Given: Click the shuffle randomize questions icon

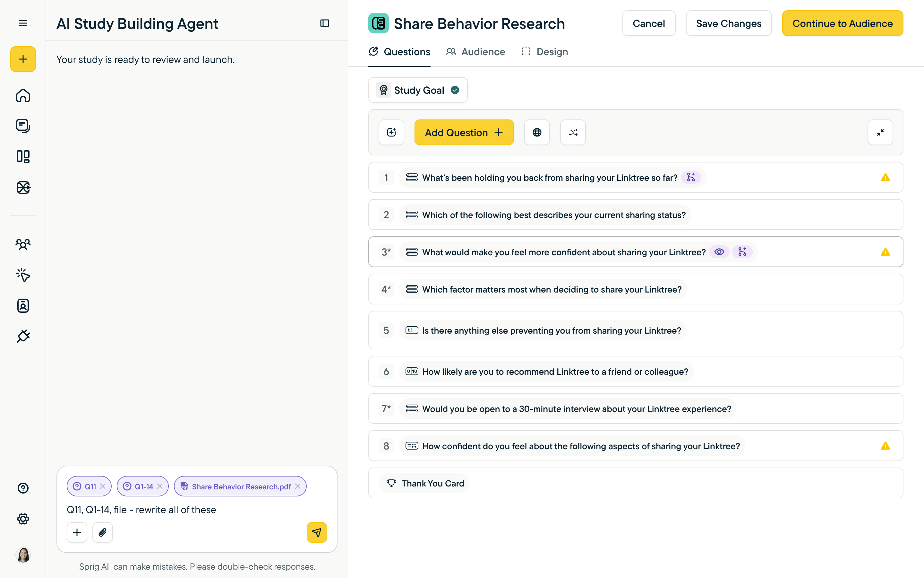Looking at the screenshot, I should click(573, 132).
